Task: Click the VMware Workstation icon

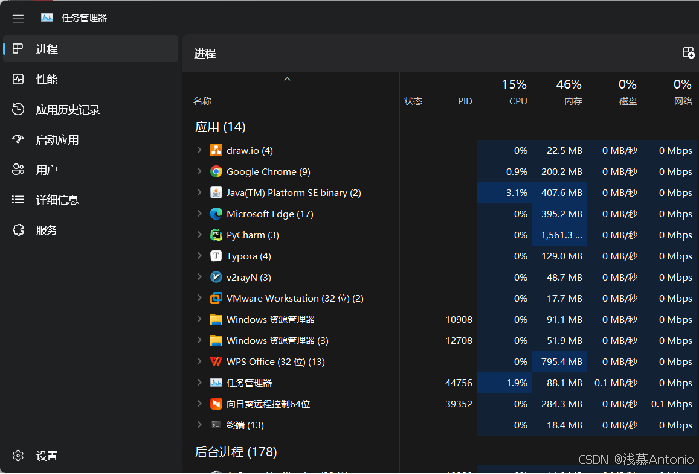Action: tap(216, 298)
